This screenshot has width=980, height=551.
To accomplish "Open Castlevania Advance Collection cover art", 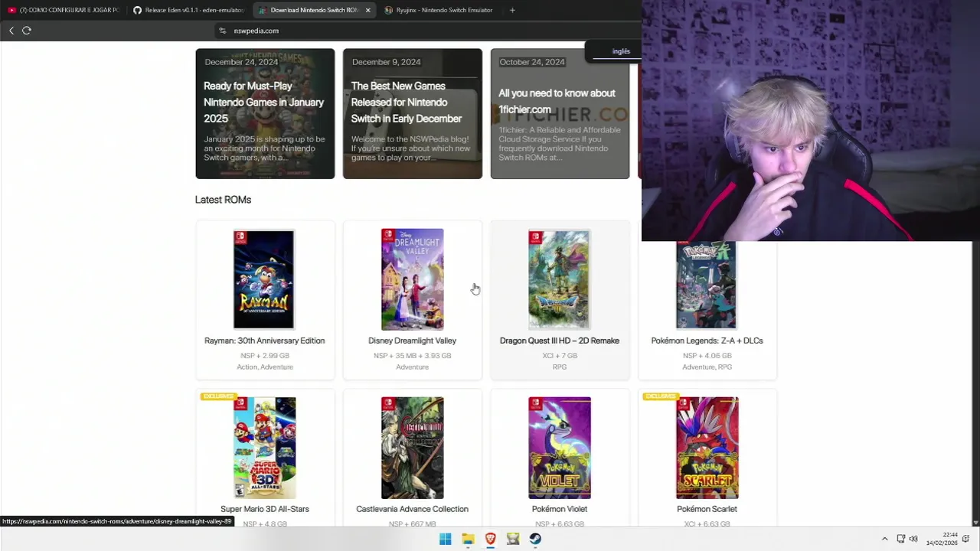I will (412, 448).
